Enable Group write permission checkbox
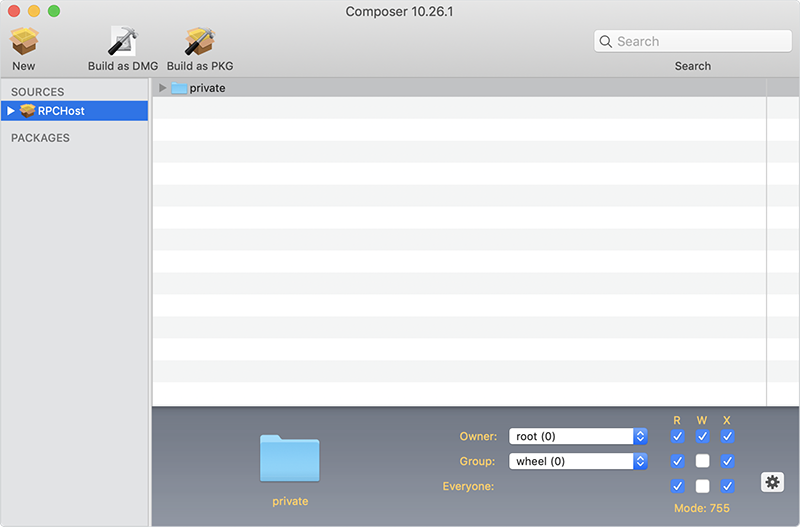This screenshot has height=527, width=800. [702, 461]
